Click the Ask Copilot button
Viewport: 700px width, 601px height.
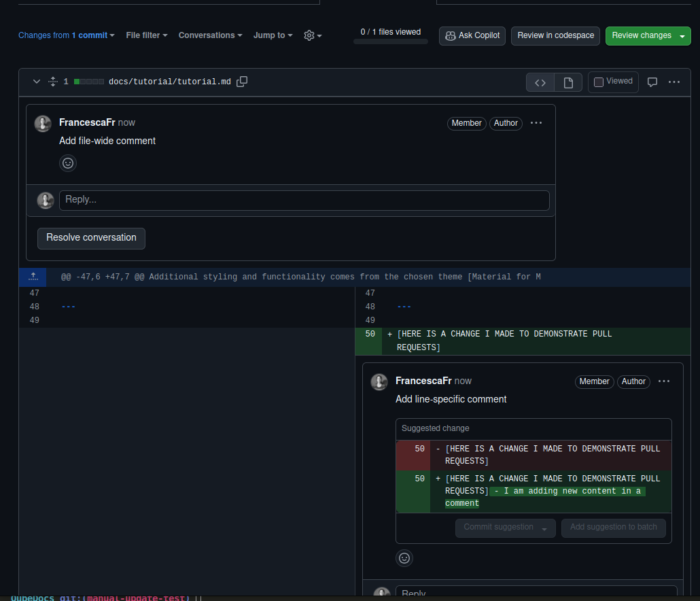tap(472, 36)
